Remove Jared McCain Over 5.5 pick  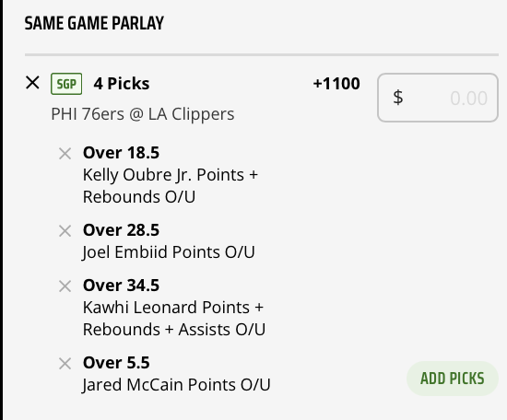65,364
